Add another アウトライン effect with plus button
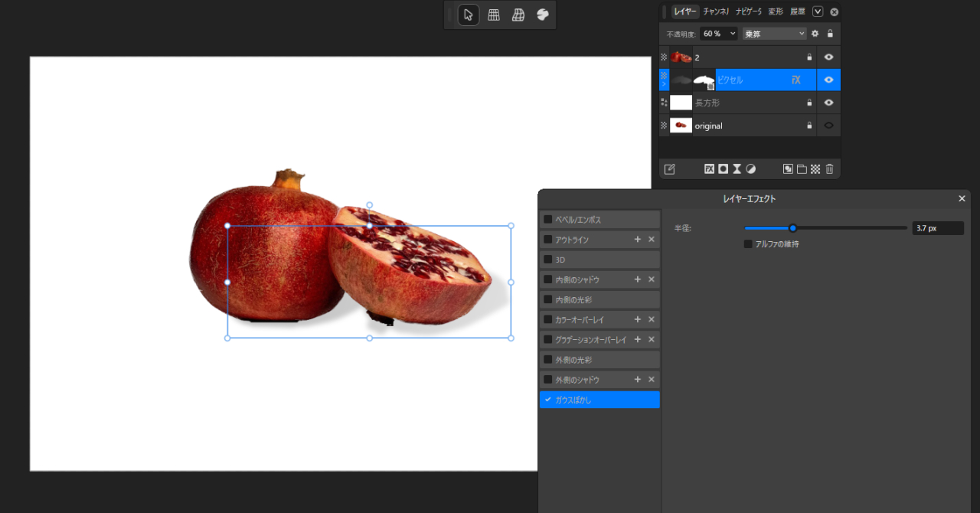The width and height of the screenshot is (980, 513). point(638,240)
